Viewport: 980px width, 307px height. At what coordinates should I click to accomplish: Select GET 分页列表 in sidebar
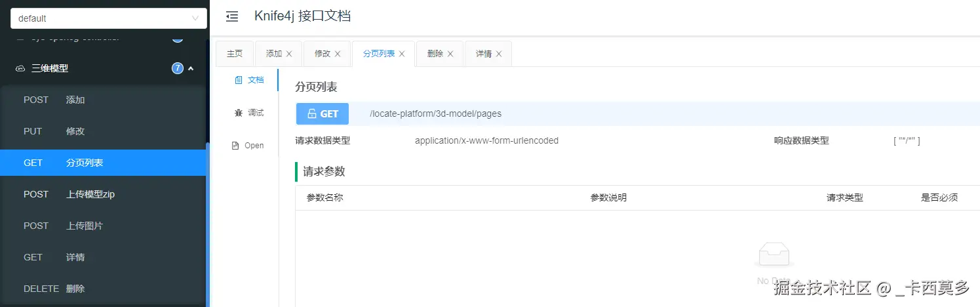tap(103, 163)
